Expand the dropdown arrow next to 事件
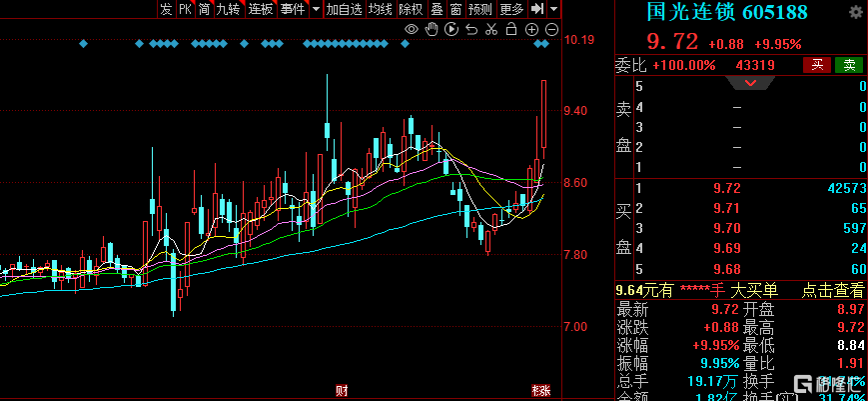Screen dimensions: 868x401 316,9
